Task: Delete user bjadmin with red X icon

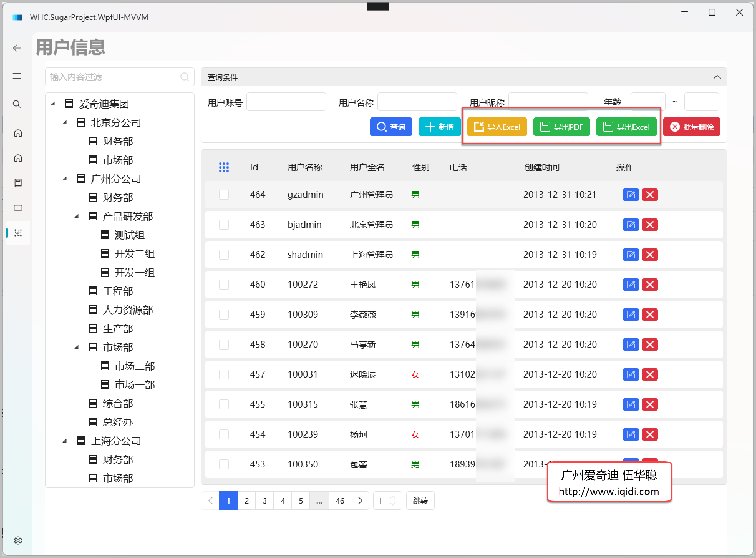Action: pyautogui.click(x=650, y=225)
